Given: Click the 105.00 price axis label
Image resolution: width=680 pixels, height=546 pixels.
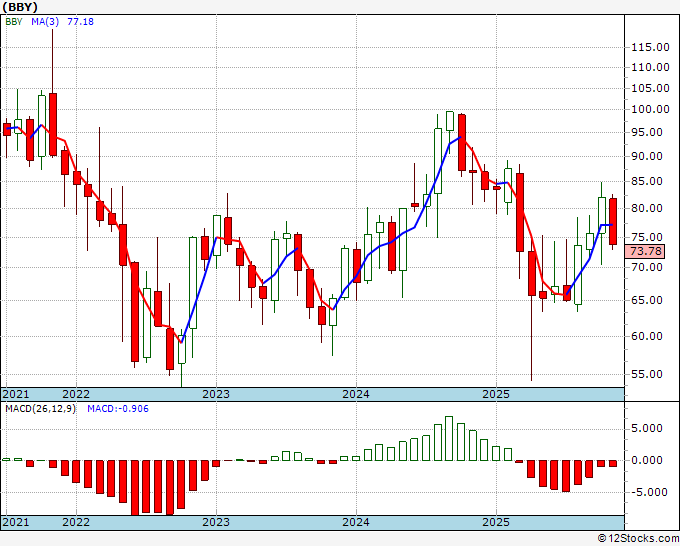Looking at the screenshot, I should tap(650, 88).
